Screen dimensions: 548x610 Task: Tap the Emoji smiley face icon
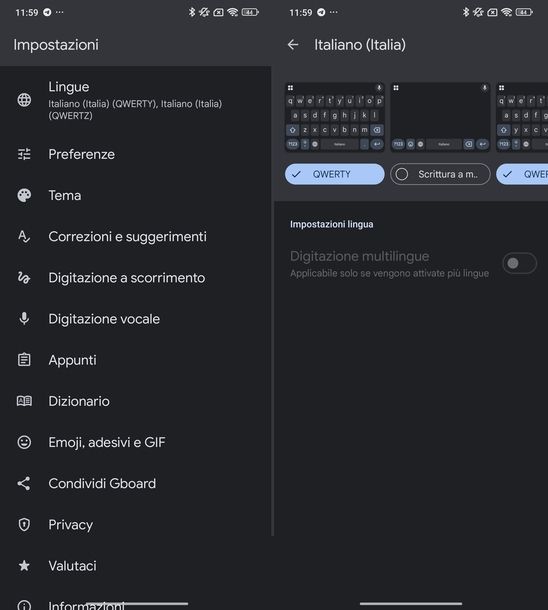[24, 442]
